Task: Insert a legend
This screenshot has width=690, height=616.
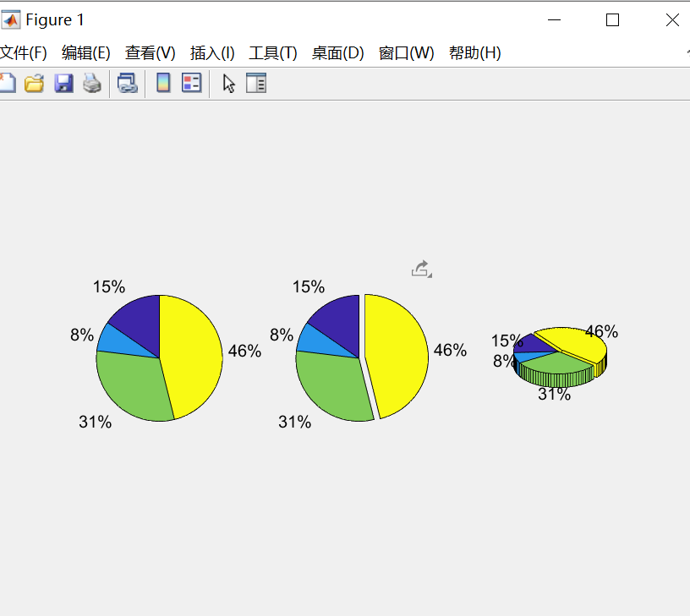Action: [190, 83]
